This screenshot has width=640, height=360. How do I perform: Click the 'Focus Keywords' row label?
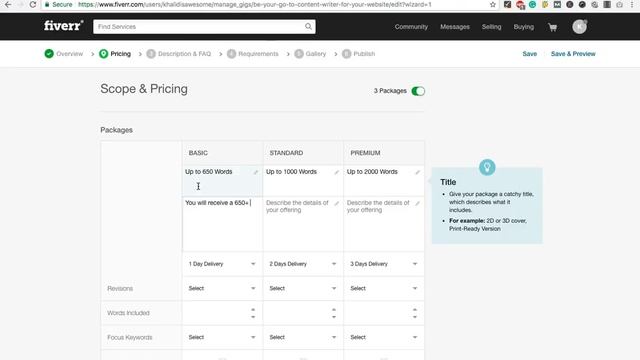pyautogui.click(x=129, y=338)
